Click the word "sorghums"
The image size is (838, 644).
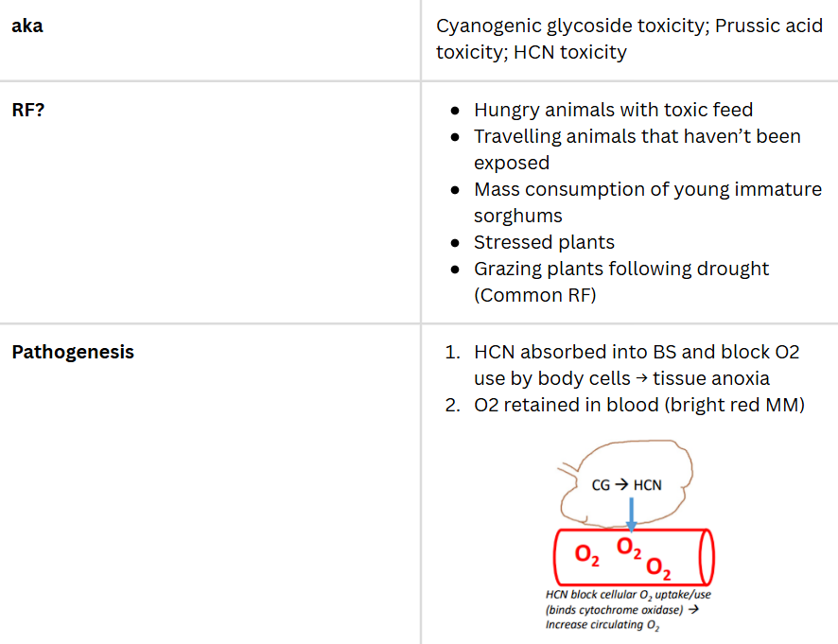pyautogui.click(x=517, y=216)
